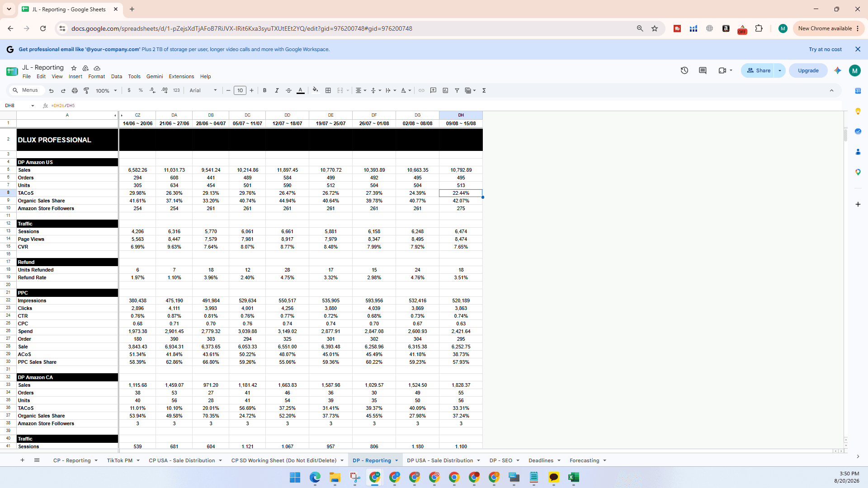Viewport: 868px width, 488px height.
Task: Open version history clock icon
Action: 684,70
